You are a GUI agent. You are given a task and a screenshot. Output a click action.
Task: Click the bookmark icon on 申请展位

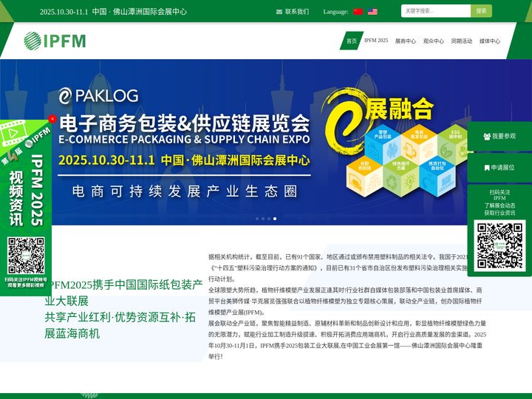coord(487,168)
